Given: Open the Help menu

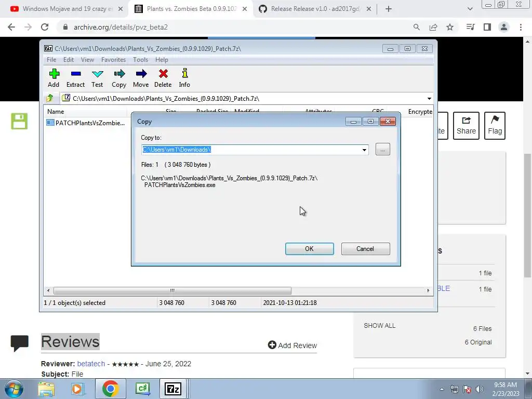Looking at the screenshot, I should coord(162,60).
